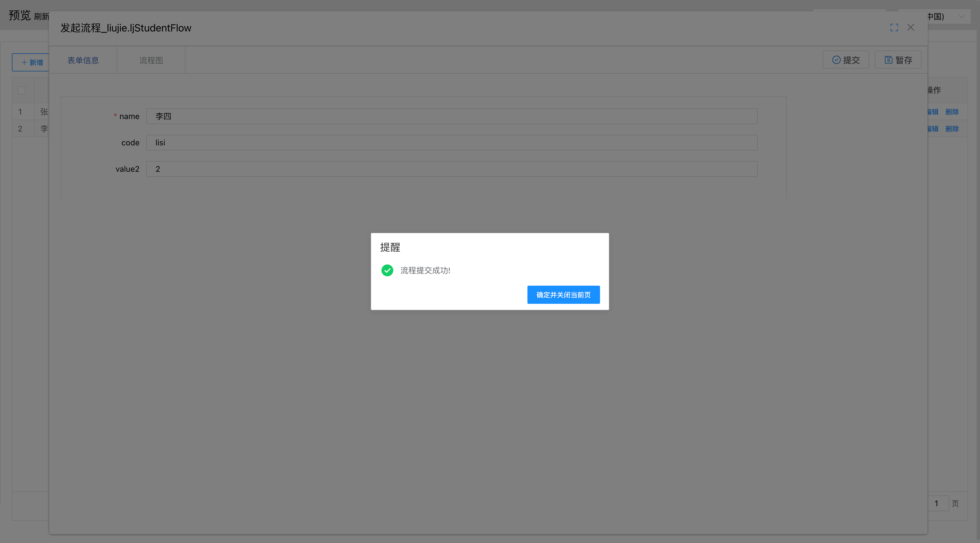Viewport: 980px width, 543px height.
Task: Click into the value2 input field
Action: point(451,169)
